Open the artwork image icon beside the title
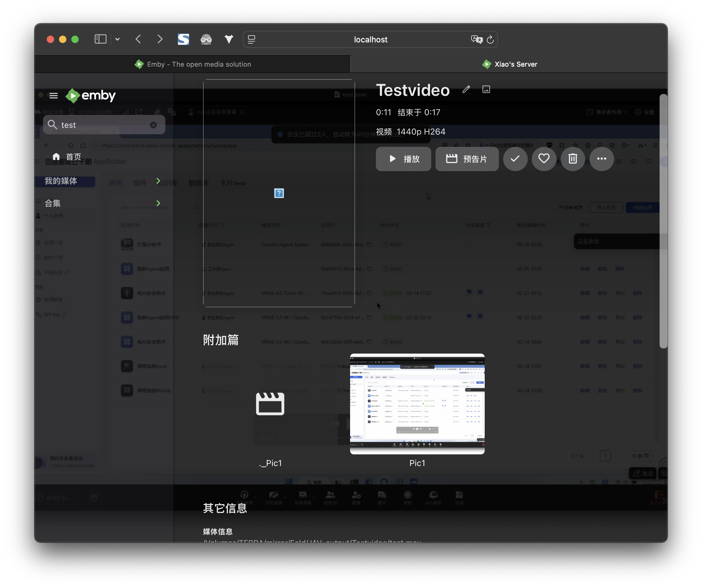This screenshot has height=588, width=702. pos(486,89)
